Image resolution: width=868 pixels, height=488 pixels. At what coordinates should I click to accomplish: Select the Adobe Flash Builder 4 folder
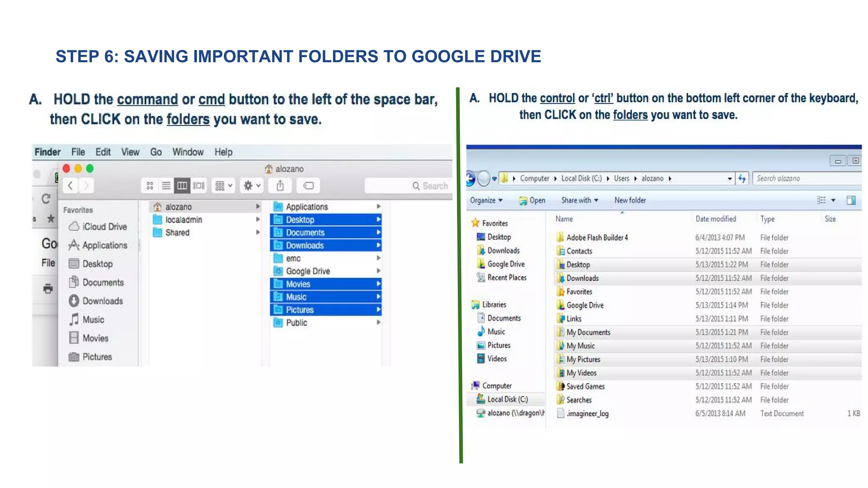tap(708, 238)
